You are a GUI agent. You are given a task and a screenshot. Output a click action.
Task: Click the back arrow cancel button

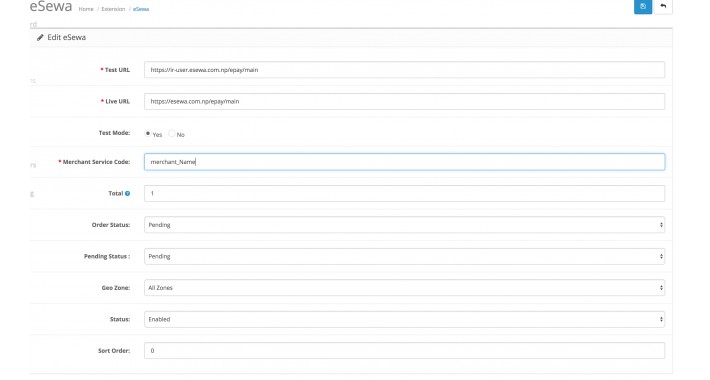click(x=663, y=6)
